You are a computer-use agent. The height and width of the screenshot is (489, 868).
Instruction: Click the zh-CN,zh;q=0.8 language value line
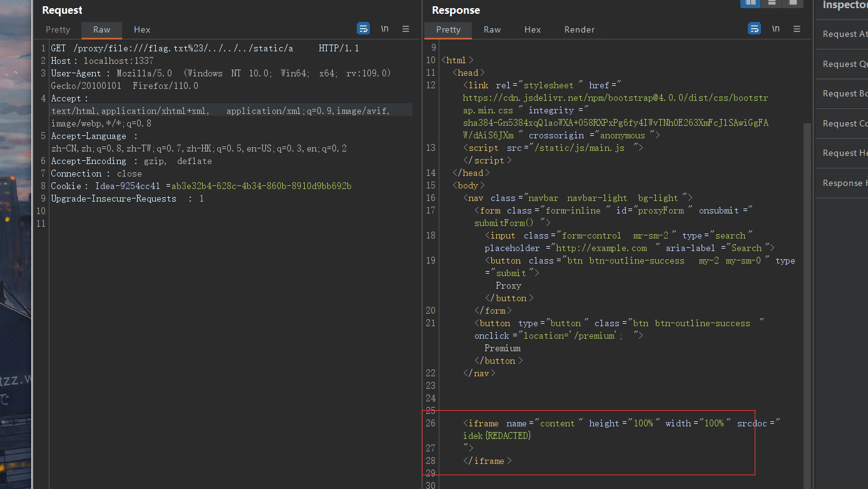pyautogui.click(x=199, y=148)
